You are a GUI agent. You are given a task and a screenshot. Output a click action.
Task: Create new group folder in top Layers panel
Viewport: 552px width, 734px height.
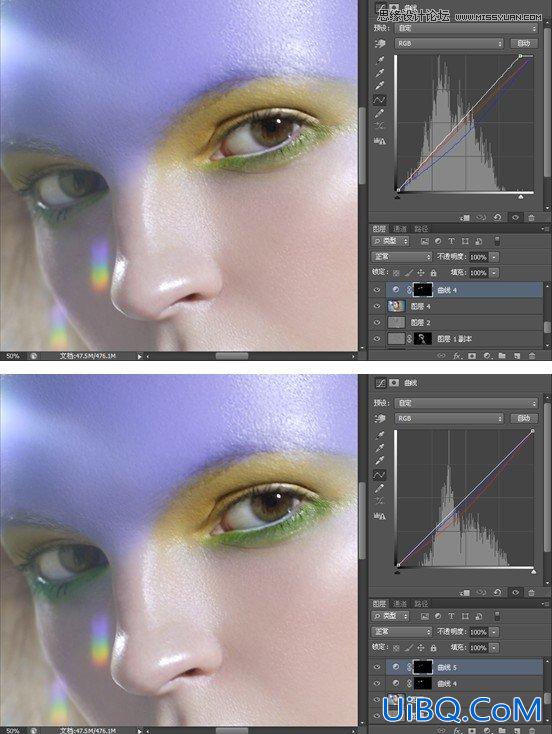(502, 356)
